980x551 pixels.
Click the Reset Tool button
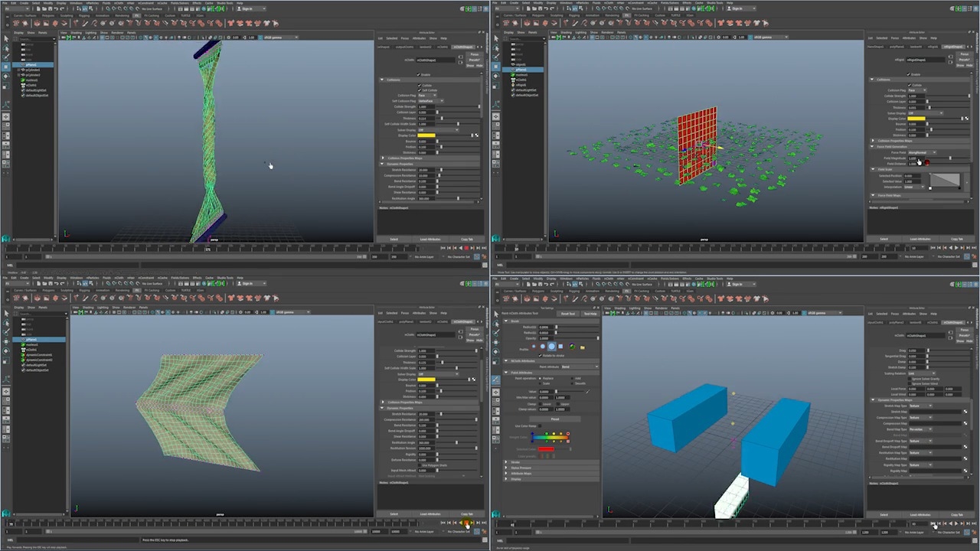pyautogui.click(x=568, y=314)
